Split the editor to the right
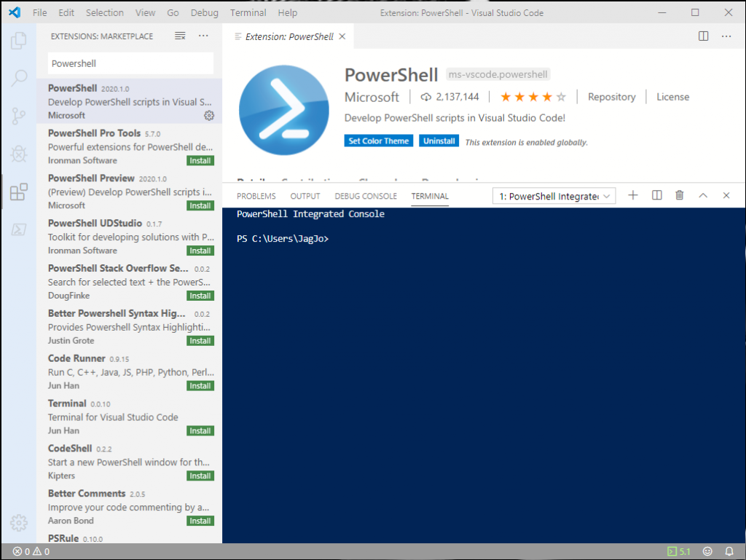 (x=703, y=36)
